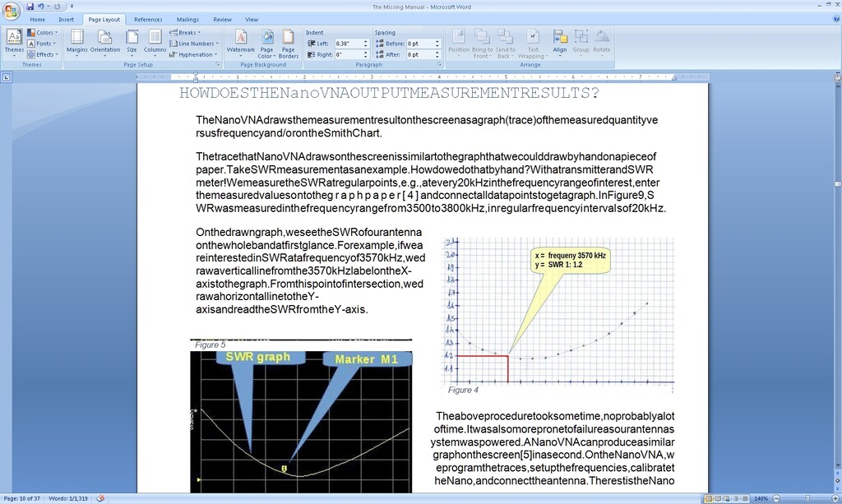Viewport: 842px width, 504px height.
Task: Open Page Borders settings
Action: (x=289, y=43)
